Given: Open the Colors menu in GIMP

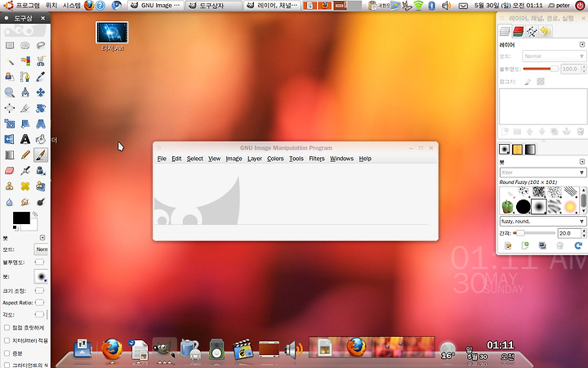Looking at the screenshot, I should coord(275,159).
